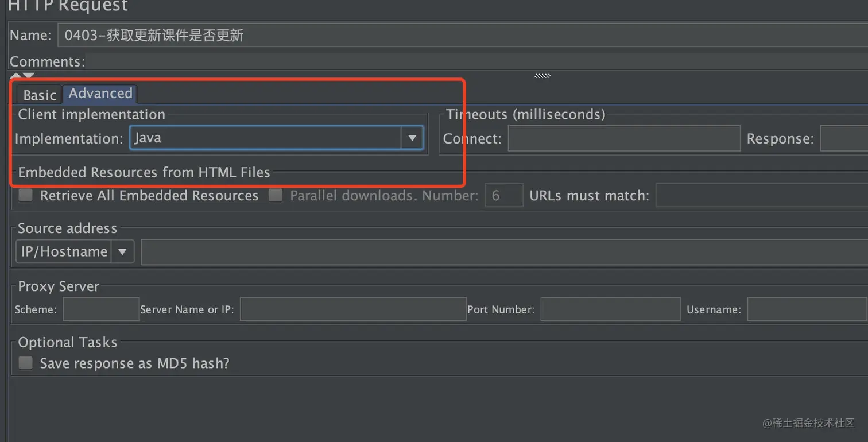Open the IP/Hostname source address dropdown
This screenshot has height=442, width=868.
coord(75,251)
